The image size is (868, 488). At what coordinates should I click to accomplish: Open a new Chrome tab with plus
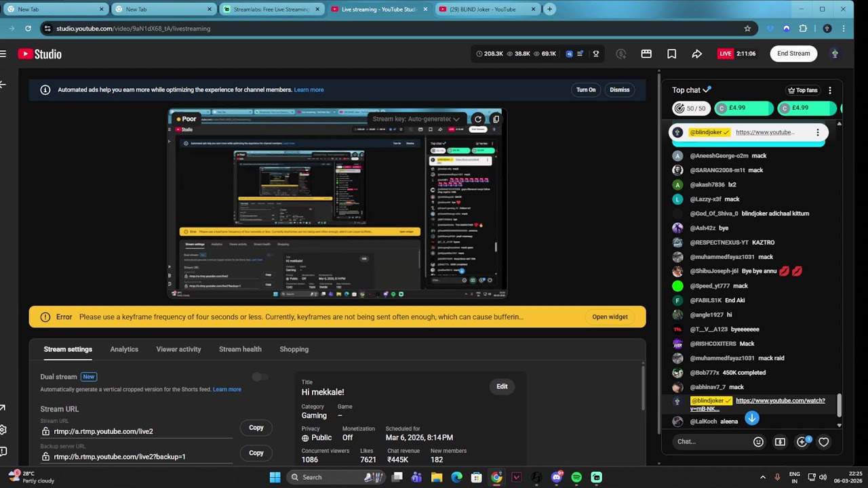(x=550, y=9)
